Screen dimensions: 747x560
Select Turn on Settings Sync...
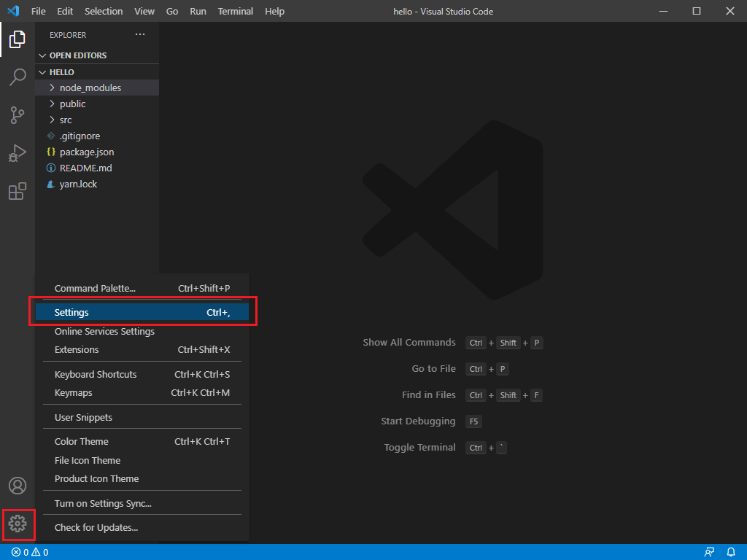click(x=142, y=503)
